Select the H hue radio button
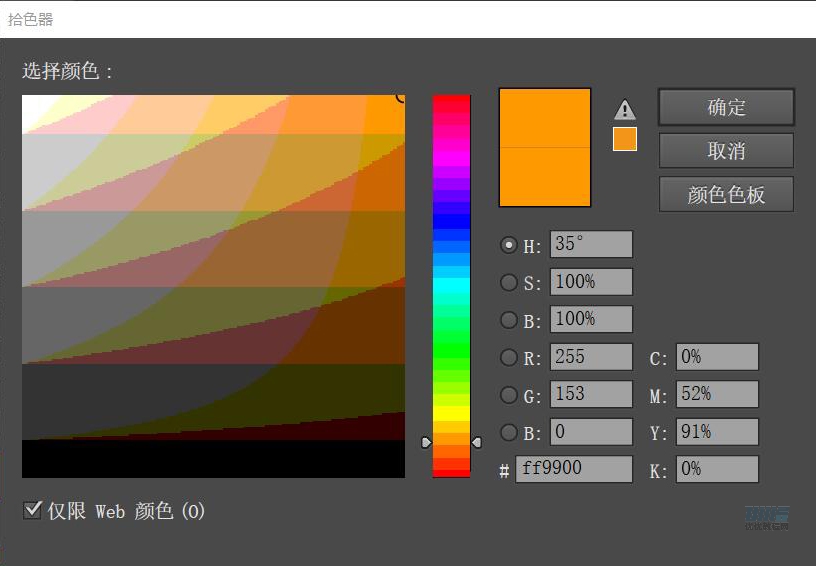The image size is (816, 566). 509,245
